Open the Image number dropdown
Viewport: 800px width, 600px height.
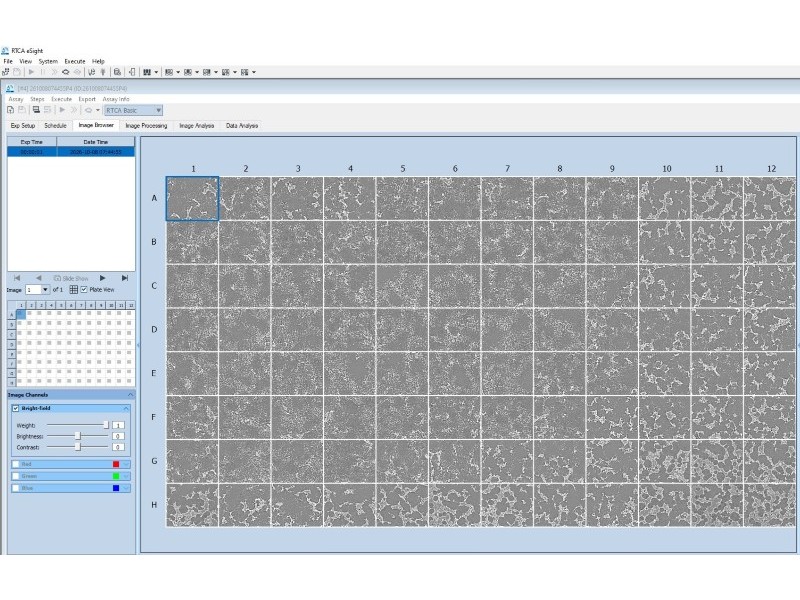point(45,290)
